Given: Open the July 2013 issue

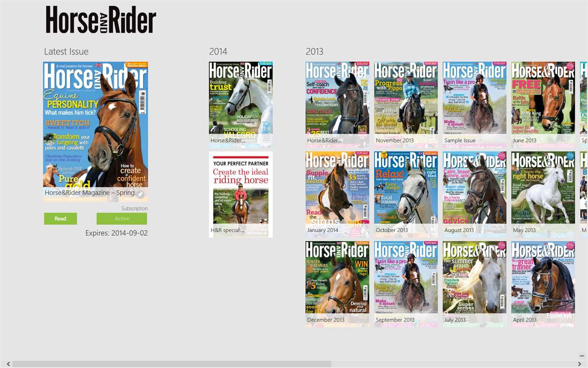Looking at the screenshot, I should 474,284.
